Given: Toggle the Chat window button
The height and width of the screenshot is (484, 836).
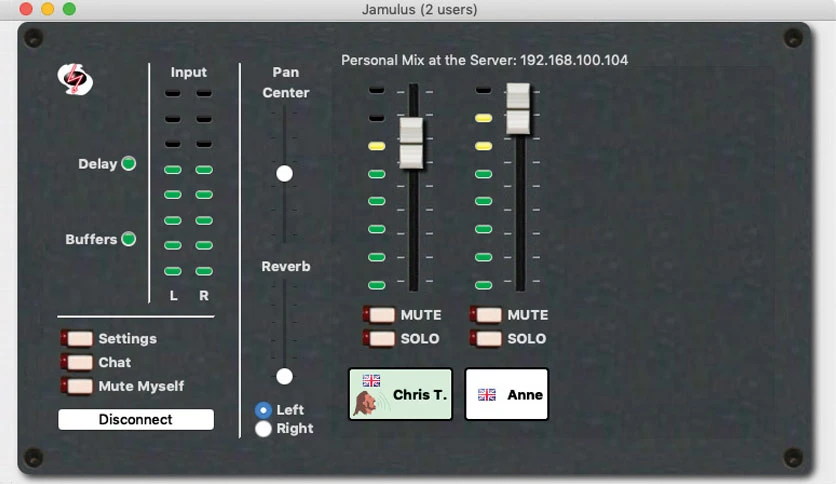Looking at the screenshot, I should tap(77, 362).
